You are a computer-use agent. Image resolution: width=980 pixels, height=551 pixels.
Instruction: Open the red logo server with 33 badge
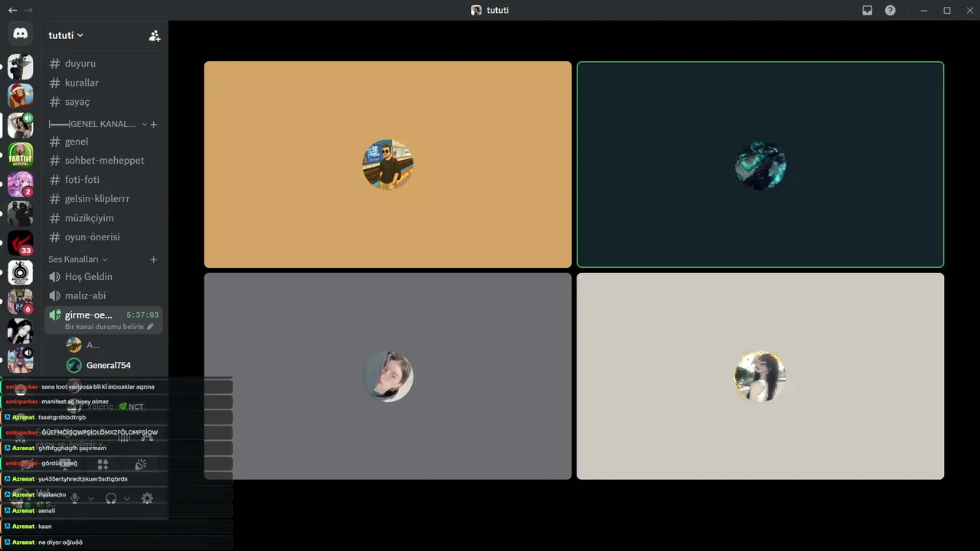(21, 243)
